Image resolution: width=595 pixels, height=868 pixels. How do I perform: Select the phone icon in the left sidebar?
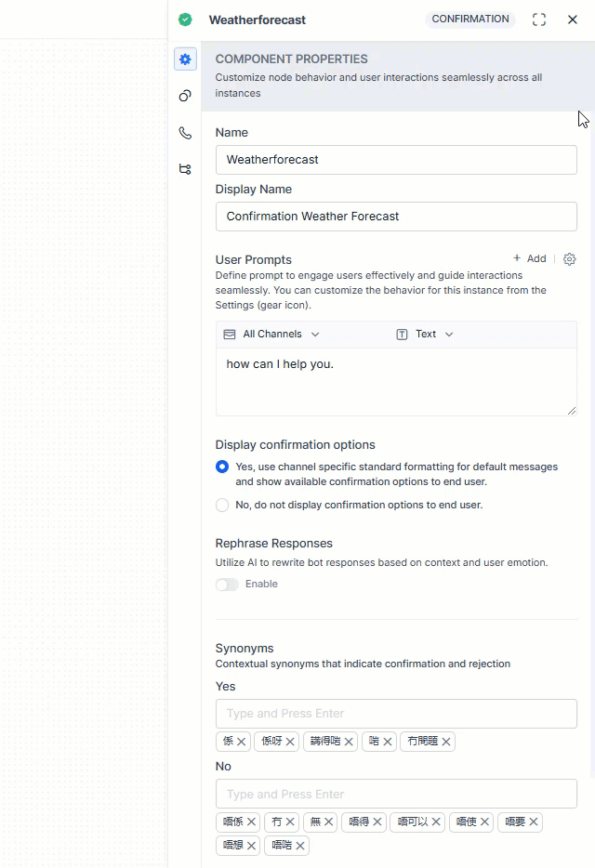point(185,133)
